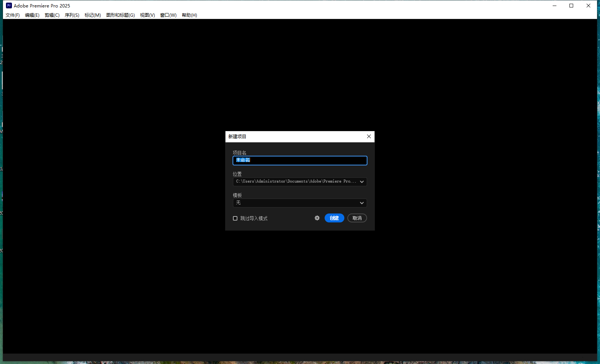Open the 视图 menu
600x364 pixels.
click(147, 15)
